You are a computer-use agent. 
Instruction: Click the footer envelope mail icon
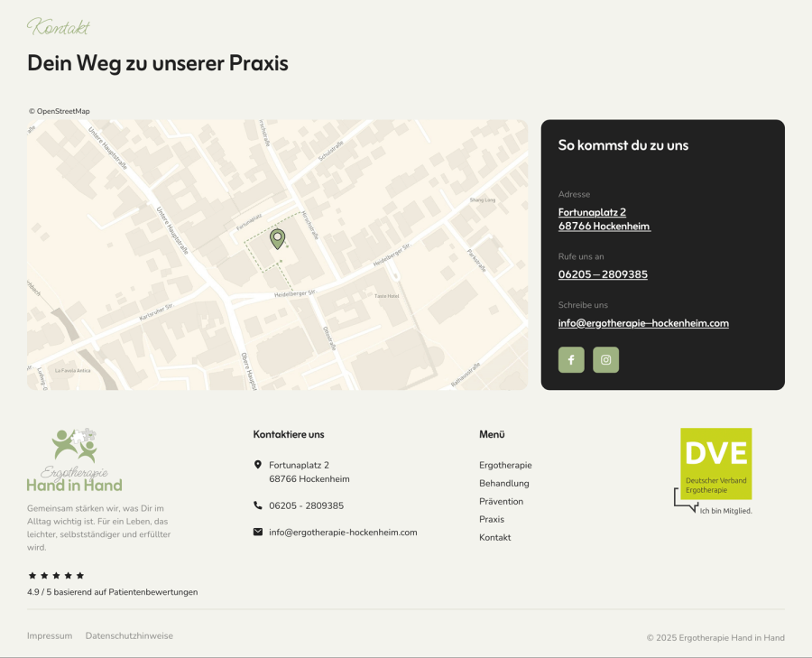pos(258,532)
